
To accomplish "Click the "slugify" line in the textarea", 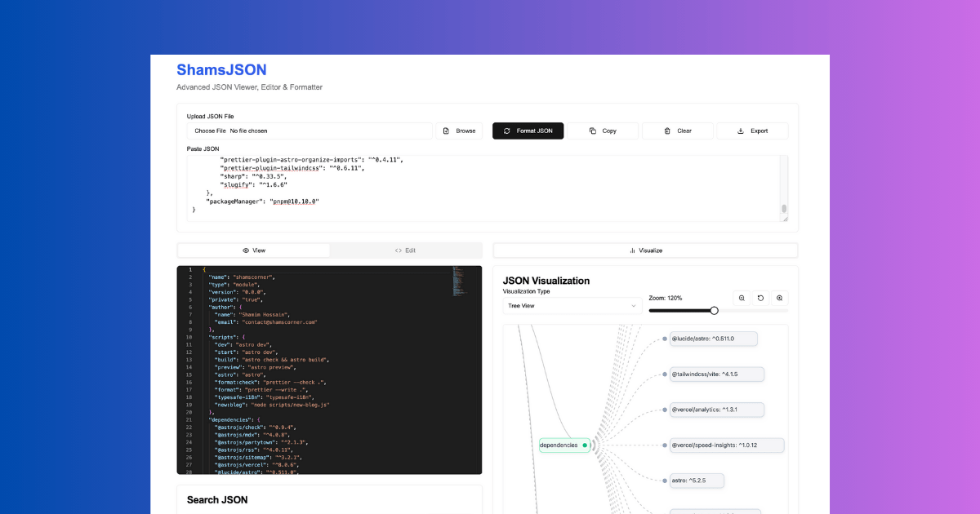I will point(253,185).
